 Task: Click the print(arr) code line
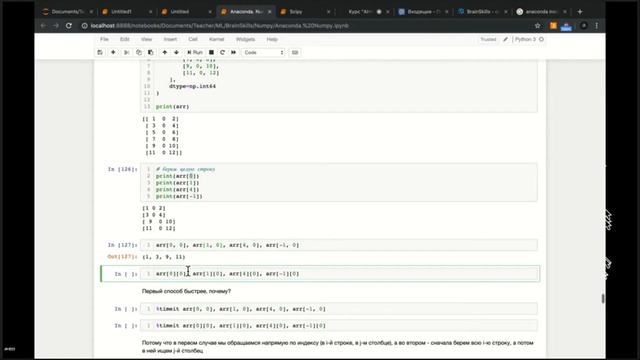[x=173, y=107]
